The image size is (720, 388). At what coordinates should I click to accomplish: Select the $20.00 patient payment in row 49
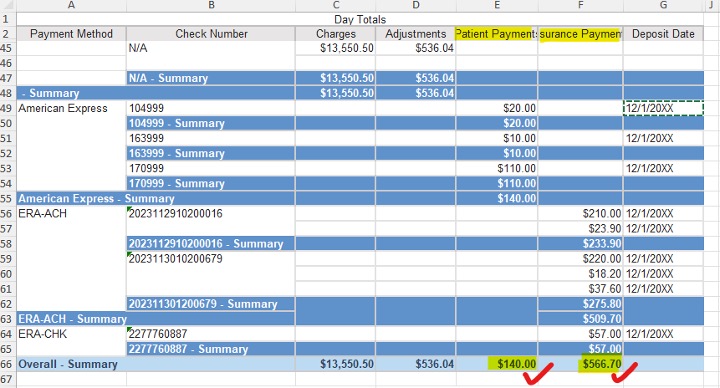[x=496, y=108]
